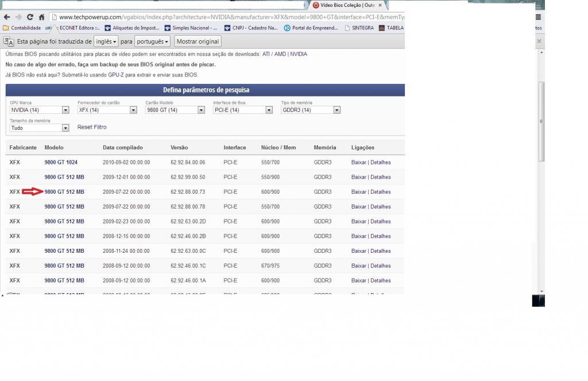Click the address bar URL
Screen dimensions: 588x381
pyautogui.click(x=231, y=17)
